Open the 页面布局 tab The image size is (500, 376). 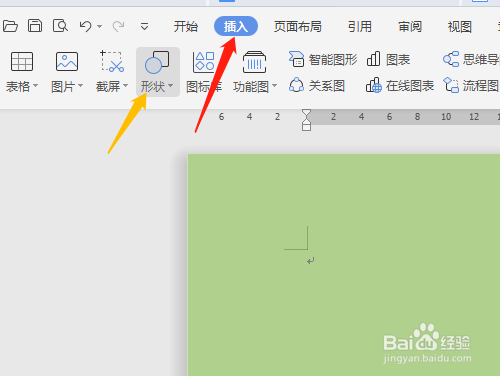298,26
